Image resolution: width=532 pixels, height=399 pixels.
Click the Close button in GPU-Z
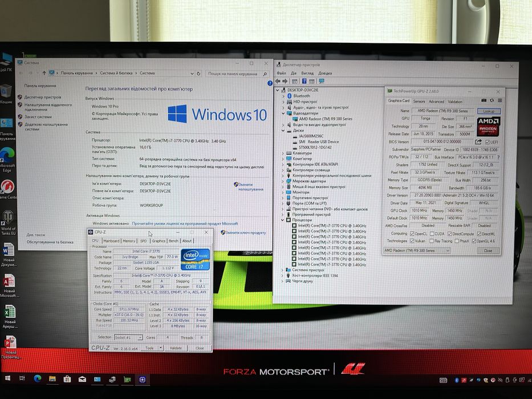point(488,250)
